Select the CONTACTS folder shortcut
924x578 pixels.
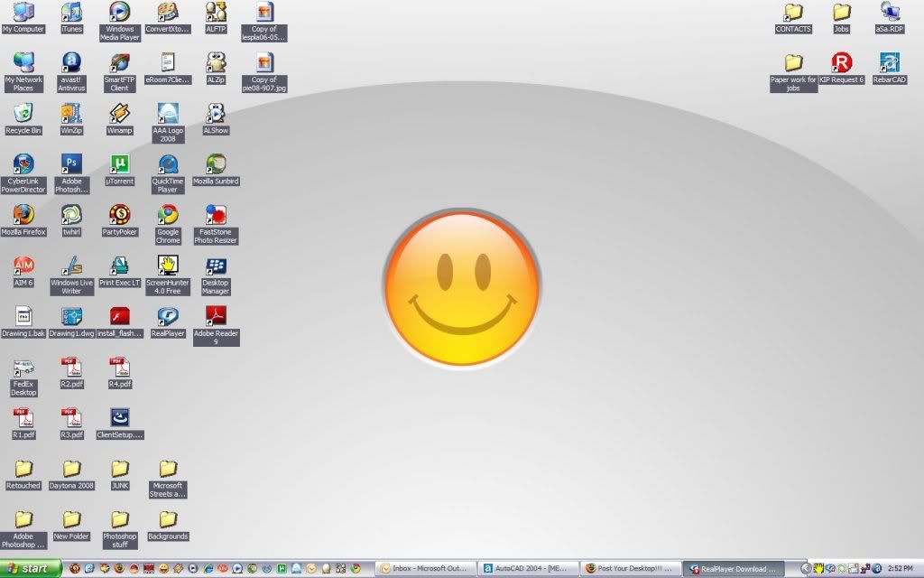pos(793,18)
